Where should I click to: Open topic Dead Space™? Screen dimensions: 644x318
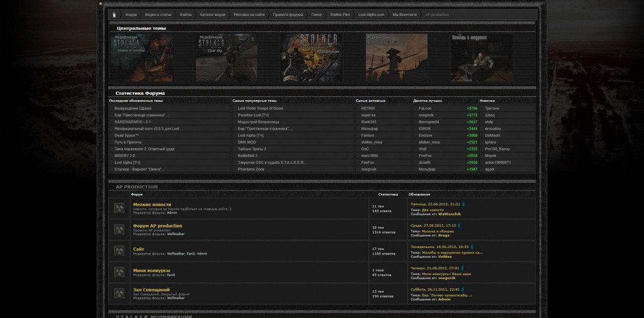click(x=126, y=136)
